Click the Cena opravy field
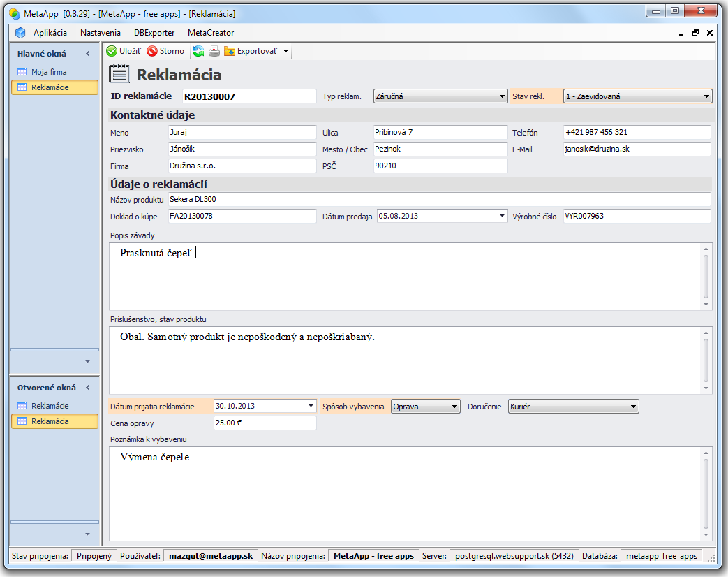728x577 pixels. pos(265,423)
